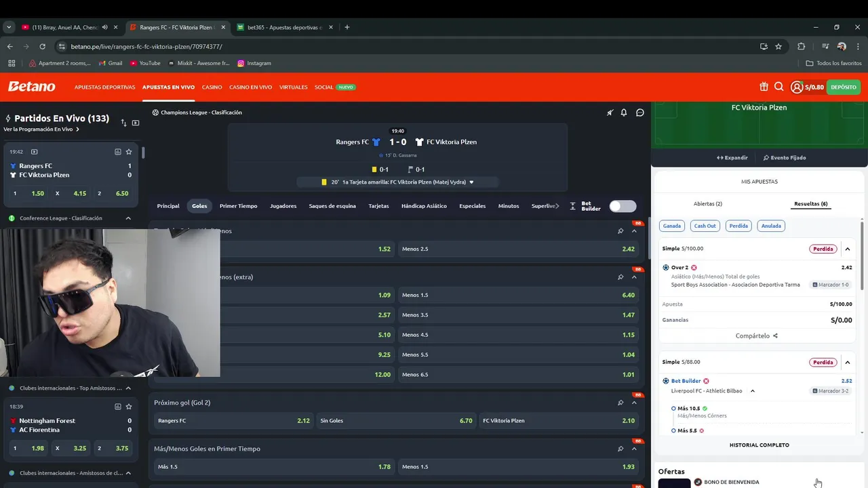Click the Instagram bookmark
868x488 pixels.
pyautogui.click(x=254, y=63)
